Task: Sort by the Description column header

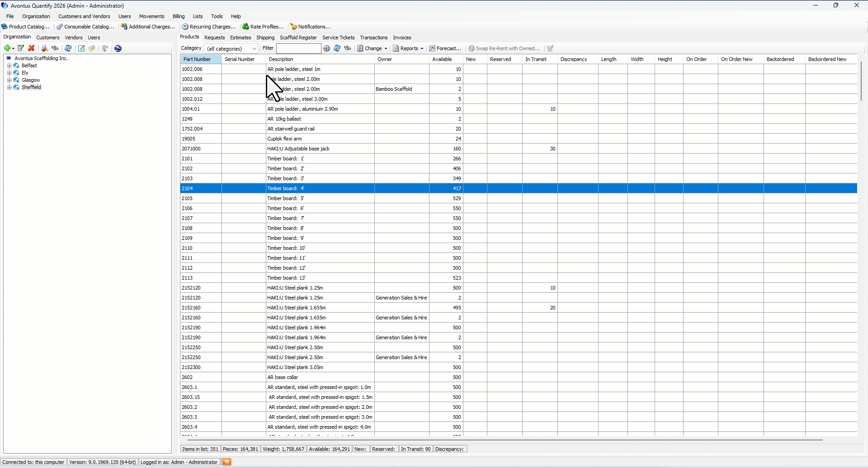Action: coord(320,59)
